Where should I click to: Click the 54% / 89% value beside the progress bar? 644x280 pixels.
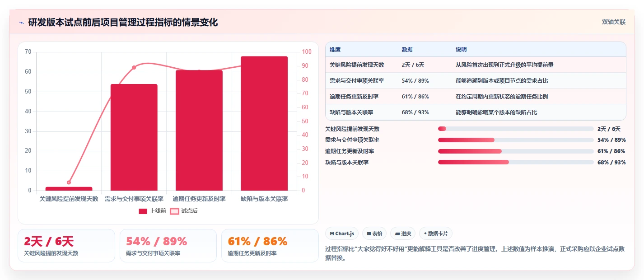(x=611, y=140)
